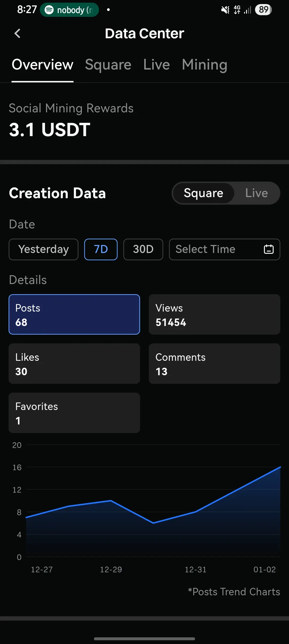Image resolution: width=289 pixels, height=644 pixels.
Task: Switch to the Square tab
Action: [x=108, y=65]
